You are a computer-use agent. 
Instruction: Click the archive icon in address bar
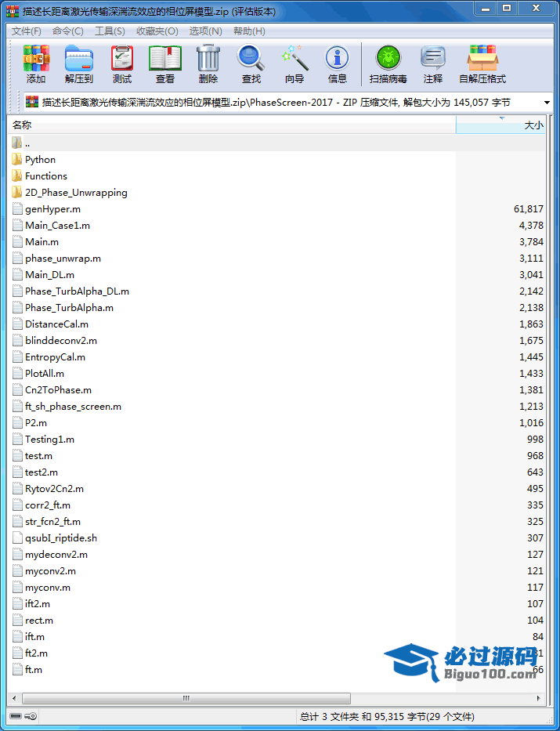coord(32,102)
